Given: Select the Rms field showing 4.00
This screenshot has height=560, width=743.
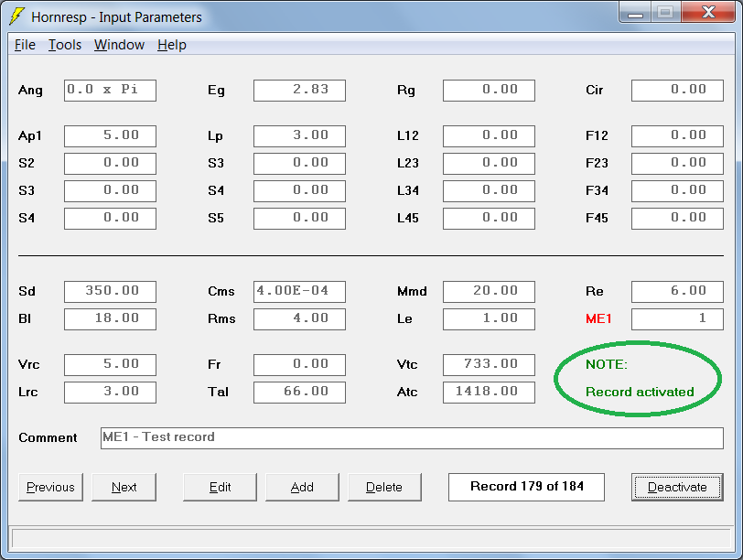Looking at the screenshot, I should pos(299,318).
